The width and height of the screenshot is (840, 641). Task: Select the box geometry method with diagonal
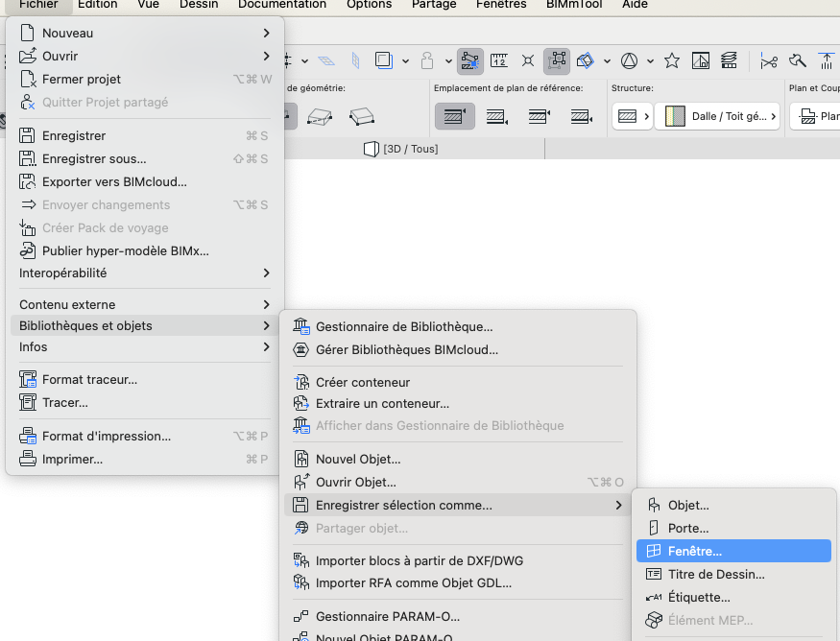pos(320,116)
